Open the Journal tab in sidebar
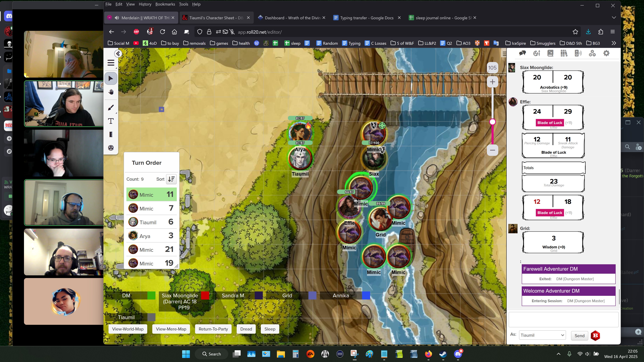644x362 pixels. 550,53
